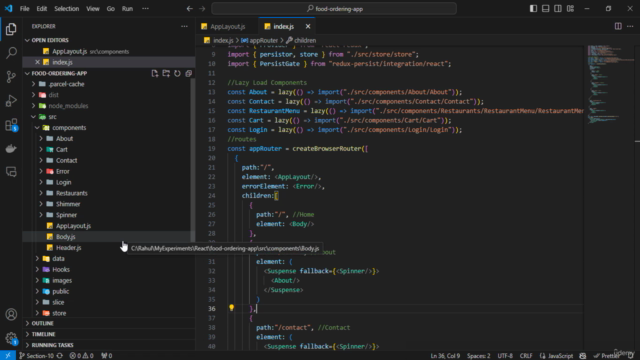Open remote window button in status bar

tap(7, 356)
